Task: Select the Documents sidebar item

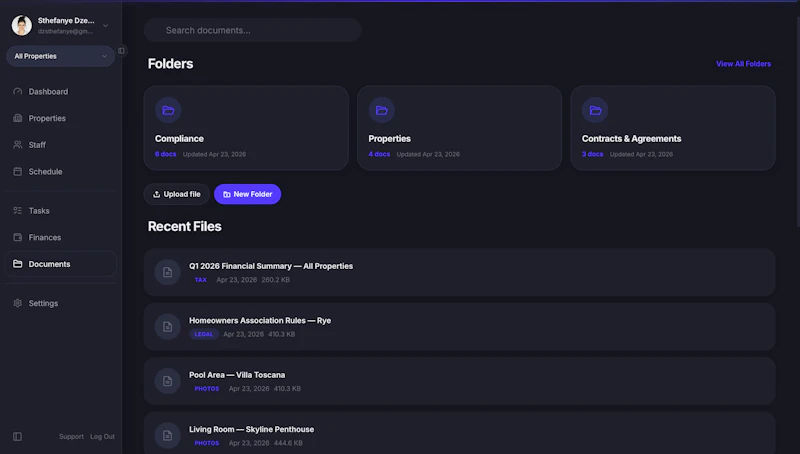Action: click(x=60, y=264)
